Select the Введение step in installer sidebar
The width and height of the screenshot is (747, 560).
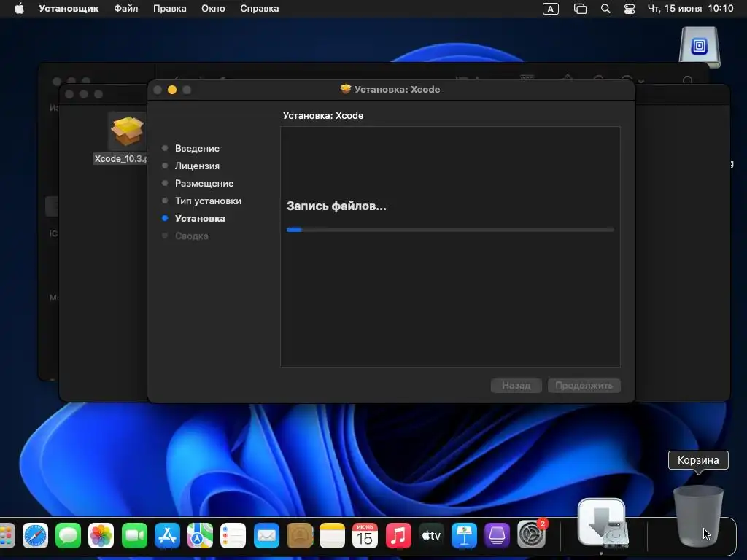(197, 148)
